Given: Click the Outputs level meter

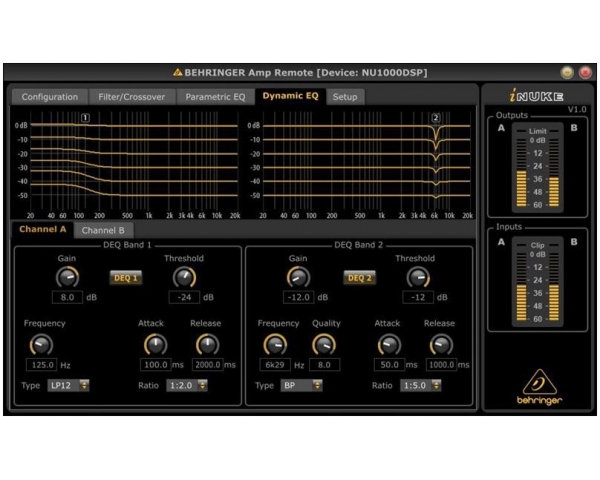Looking at the screenshot, I should pyautogui.click(x=537, y=168).
